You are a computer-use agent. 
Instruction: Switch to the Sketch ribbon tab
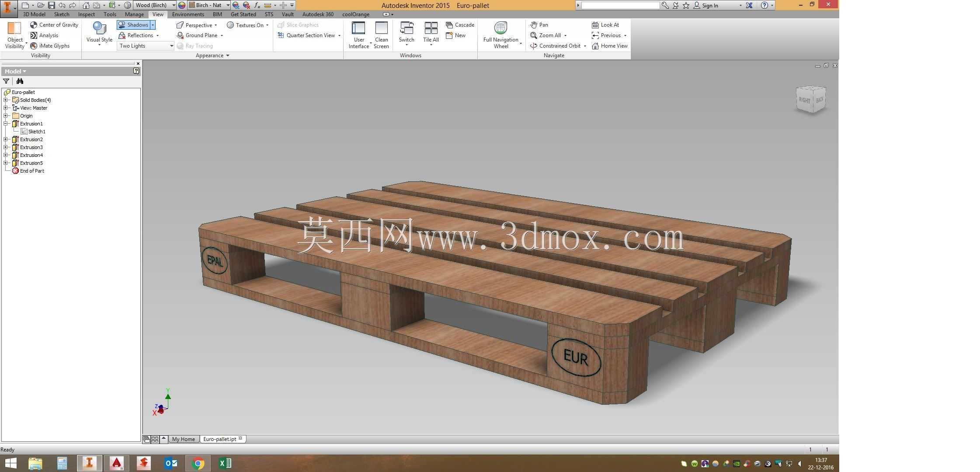(x=62, y=14)
